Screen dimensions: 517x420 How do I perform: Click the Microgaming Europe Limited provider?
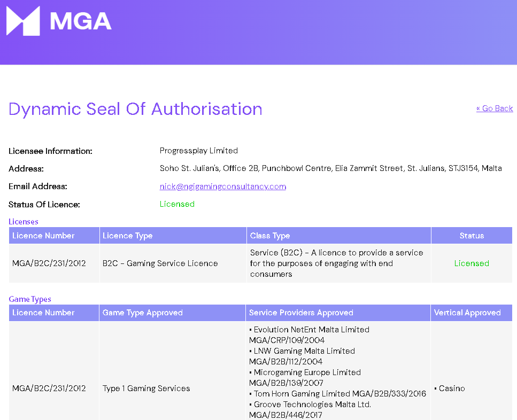307,372
